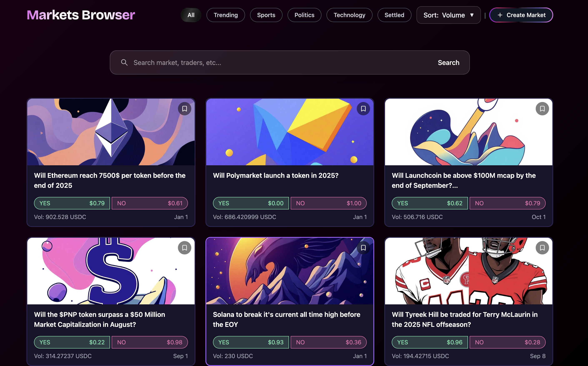Select the Trending filter tab
Viewport: 588px width, 366px height.
click(x=226, y=15)
